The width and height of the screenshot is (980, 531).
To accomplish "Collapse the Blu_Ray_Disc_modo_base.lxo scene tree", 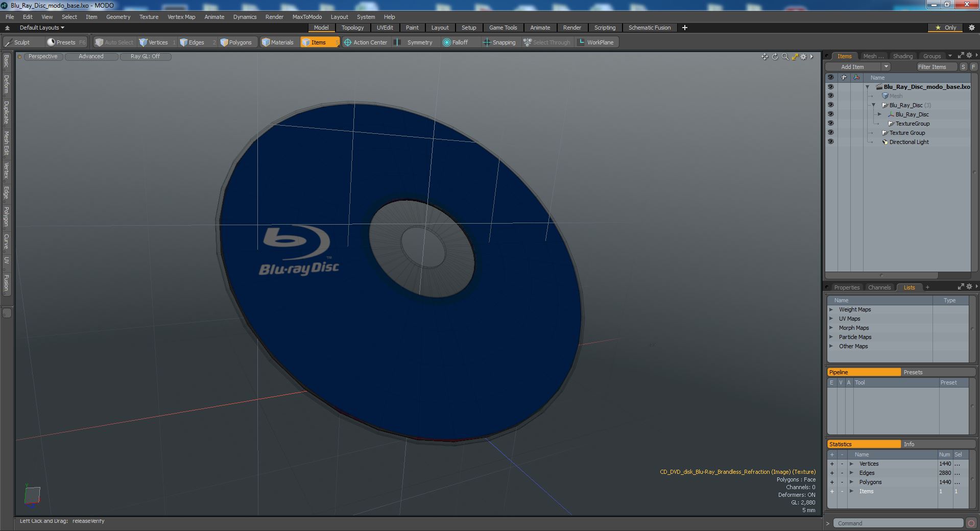I will coord(867,87).
